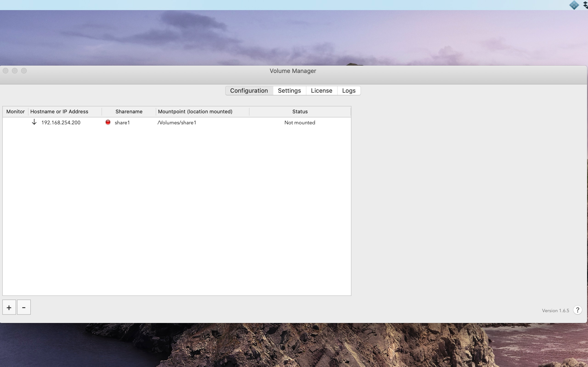This screenshot has width=588, height=367.
Task: Click the Not mounted status text
Action: click(300, 122)
